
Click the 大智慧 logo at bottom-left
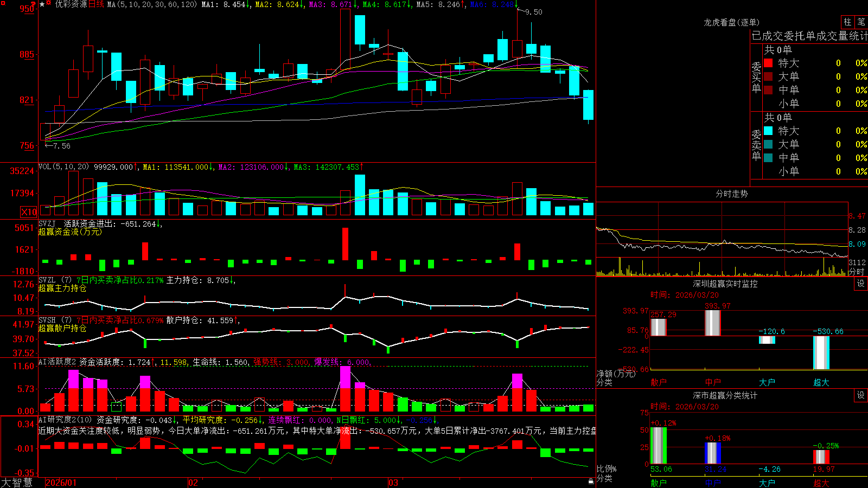pos(17,483)
